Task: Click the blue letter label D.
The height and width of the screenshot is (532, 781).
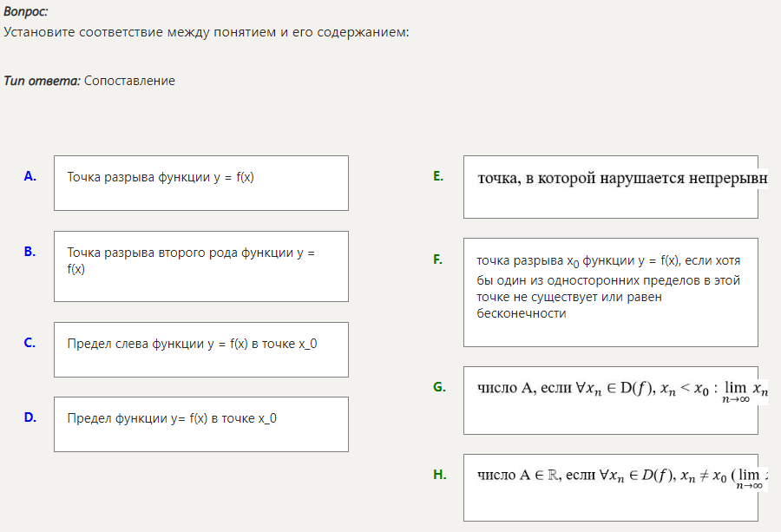Action: [x=30, y=417]
